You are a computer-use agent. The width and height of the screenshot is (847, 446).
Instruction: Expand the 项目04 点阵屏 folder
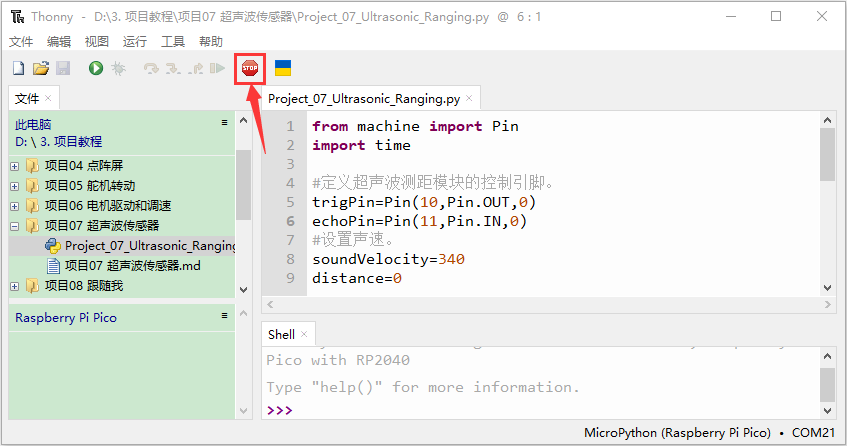[15, 166]
